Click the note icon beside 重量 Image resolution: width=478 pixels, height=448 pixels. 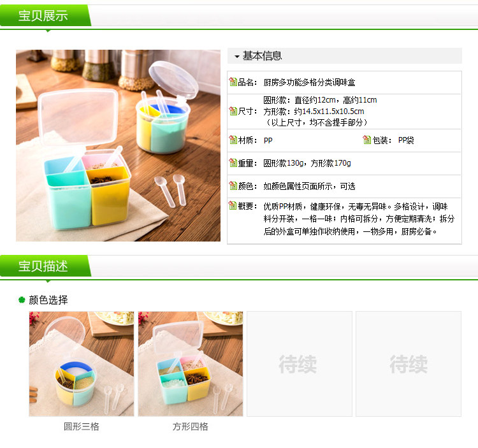[233, 163]
